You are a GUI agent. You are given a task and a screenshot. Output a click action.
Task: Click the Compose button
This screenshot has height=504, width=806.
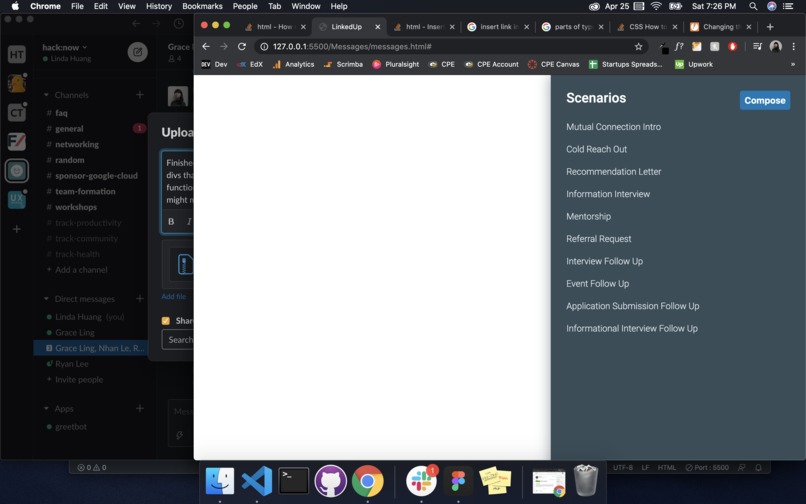click(764, 100)
